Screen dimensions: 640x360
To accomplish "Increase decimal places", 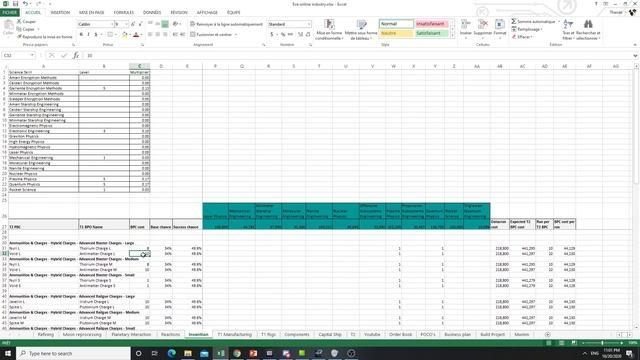I will click(300, 35).
